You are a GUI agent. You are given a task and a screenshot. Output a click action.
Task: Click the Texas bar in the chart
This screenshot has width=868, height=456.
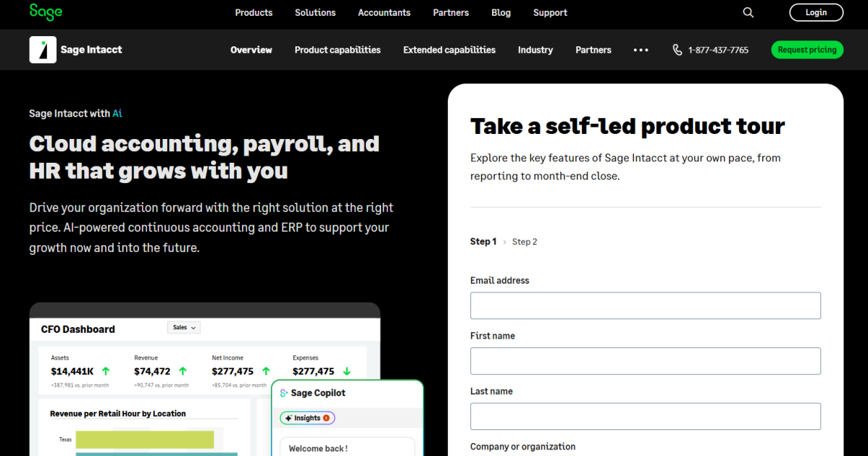145,439
